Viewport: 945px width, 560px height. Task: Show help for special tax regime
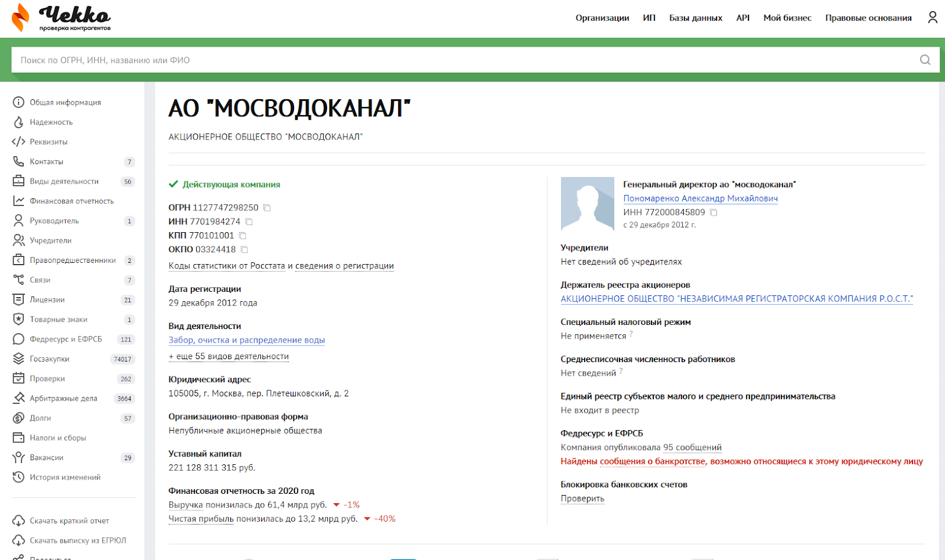(x=631, y=334)
